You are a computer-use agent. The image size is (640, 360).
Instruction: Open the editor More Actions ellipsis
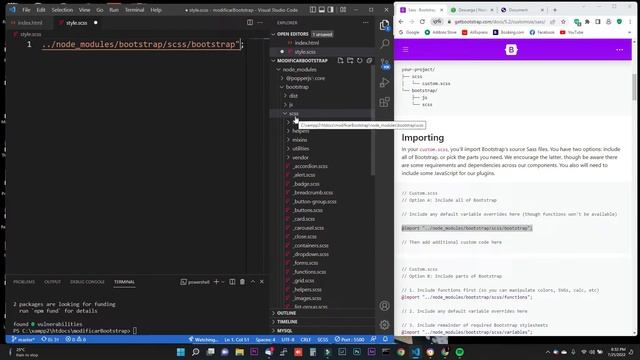[x=260, y=22]
